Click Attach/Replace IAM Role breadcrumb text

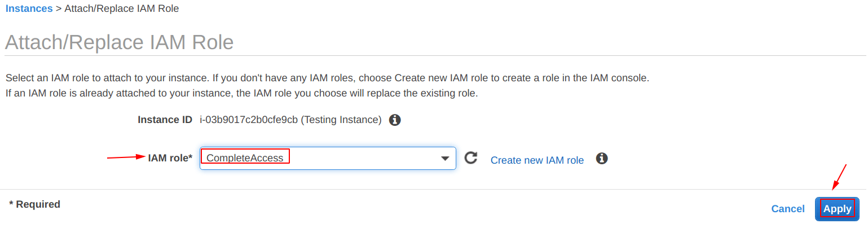pyautogui.click(x=122, y=8)
